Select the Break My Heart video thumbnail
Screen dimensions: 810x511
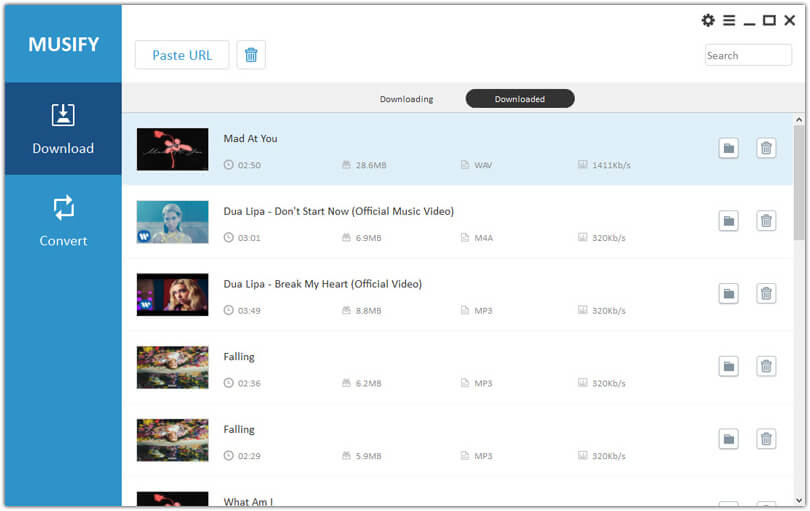click(172, 294)
